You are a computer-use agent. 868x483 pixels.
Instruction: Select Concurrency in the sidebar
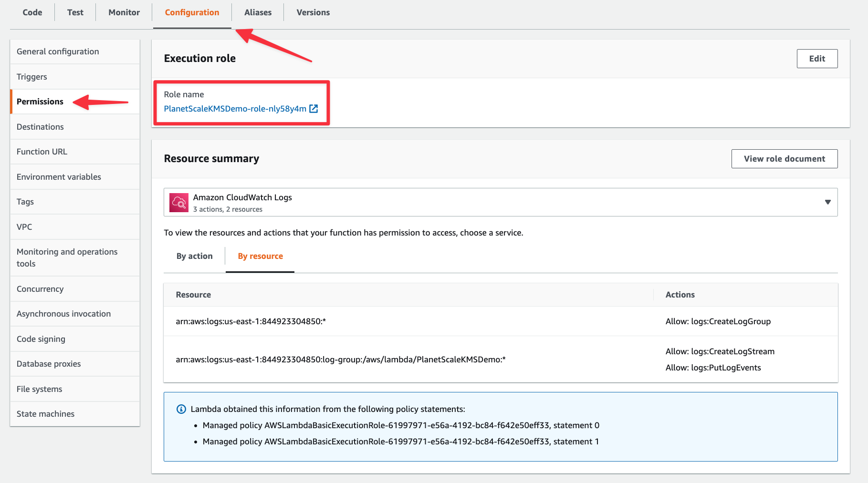[75, 289]
